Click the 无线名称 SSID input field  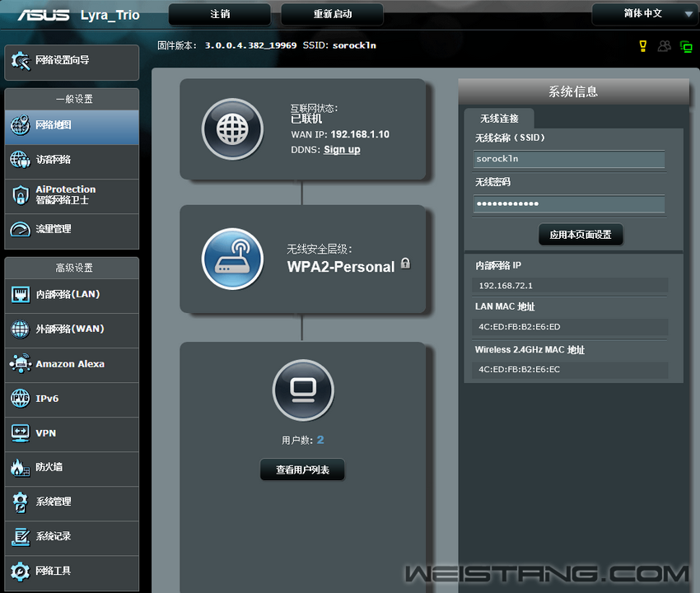pos(568,159)
